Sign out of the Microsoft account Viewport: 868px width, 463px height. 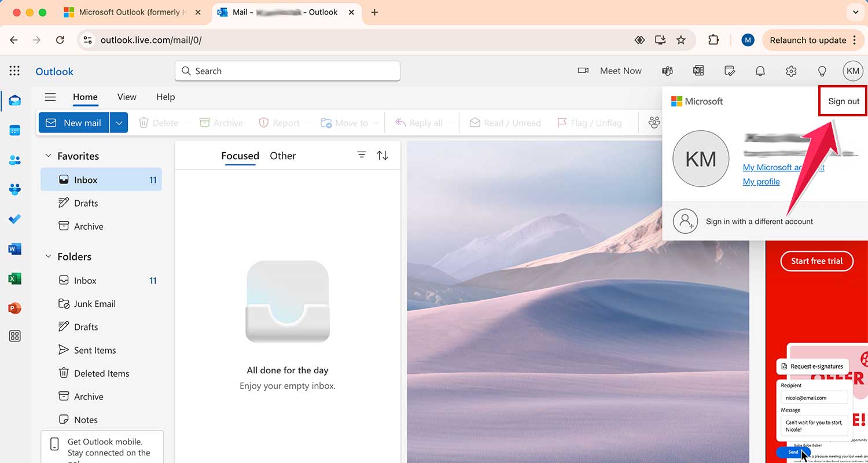[x=843, y=101]
